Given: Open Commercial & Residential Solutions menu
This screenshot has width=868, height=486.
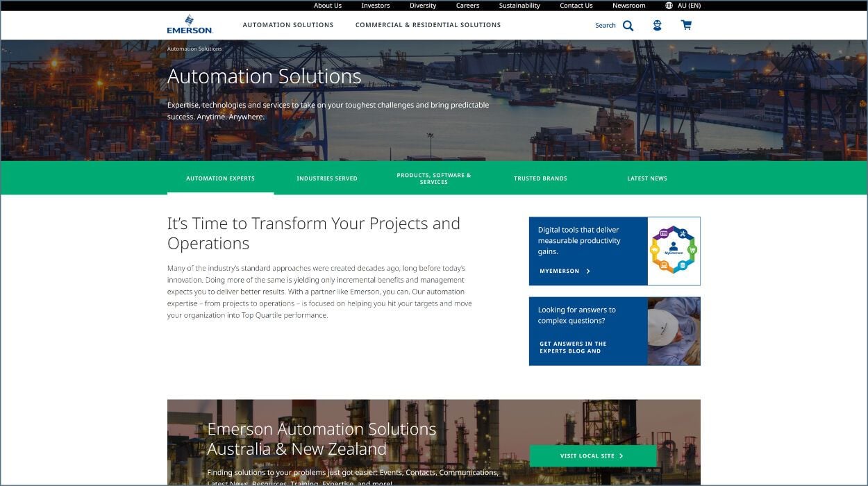Looking at the screenshot, I should (428, 25).
